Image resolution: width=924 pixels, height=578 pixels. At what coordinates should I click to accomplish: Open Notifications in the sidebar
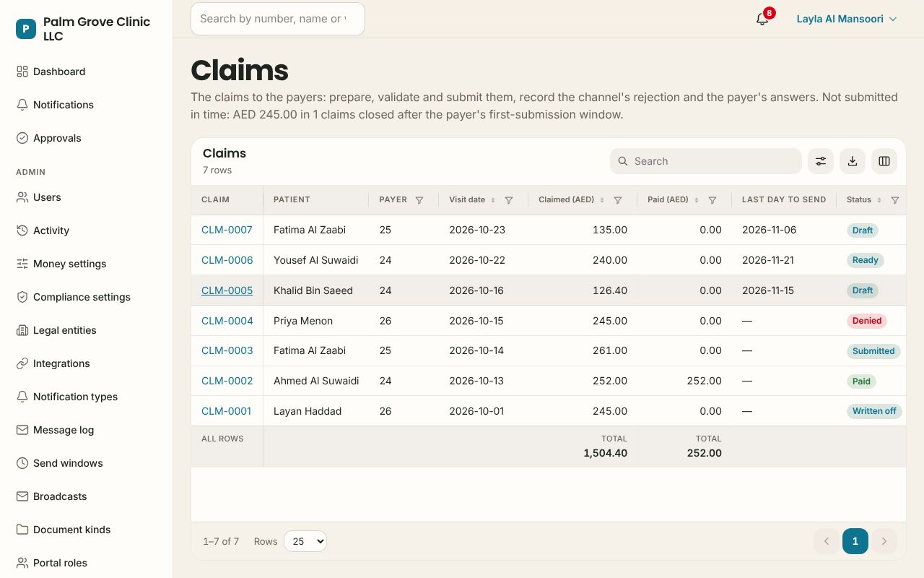pyautogui.click(x=87, y=105)
